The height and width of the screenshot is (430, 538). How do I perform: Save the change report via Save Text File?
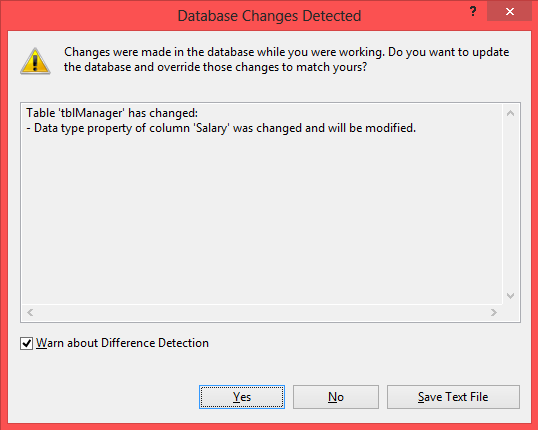(453, 397)
